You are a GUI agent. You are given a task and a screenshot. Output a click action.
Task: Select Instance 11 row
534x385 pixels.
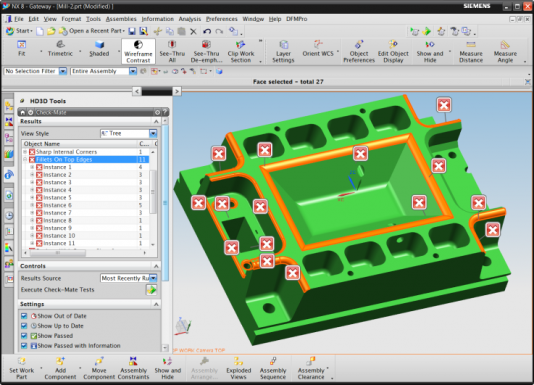click(85, 243)
